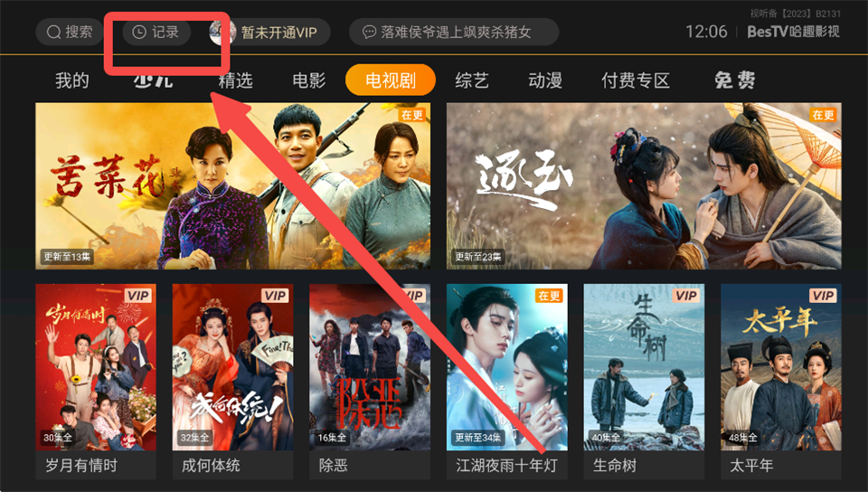Viewport: 868px width, 492px height.
Task: Switch to the 免费 tab
Action: point(734,80)
